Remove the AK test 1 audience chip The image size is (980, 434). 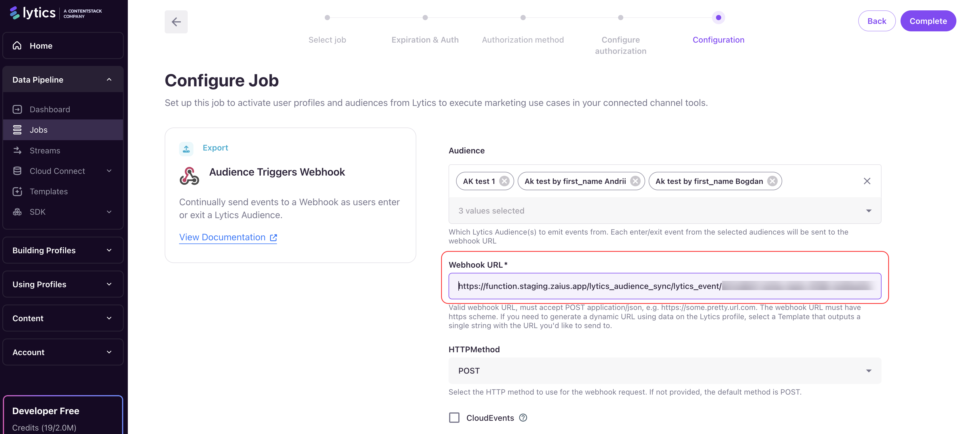click(504, 181)
